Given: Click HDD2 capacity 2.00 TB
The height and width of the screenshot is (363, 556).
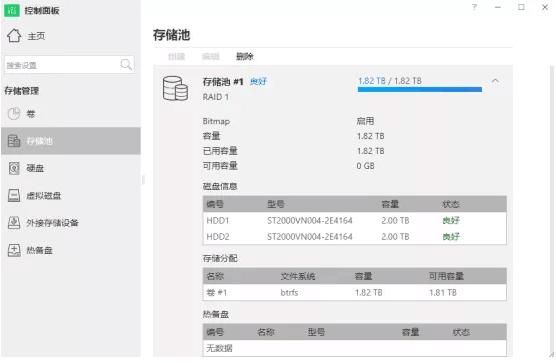Looking at the screenshot, I should (395, 236).
